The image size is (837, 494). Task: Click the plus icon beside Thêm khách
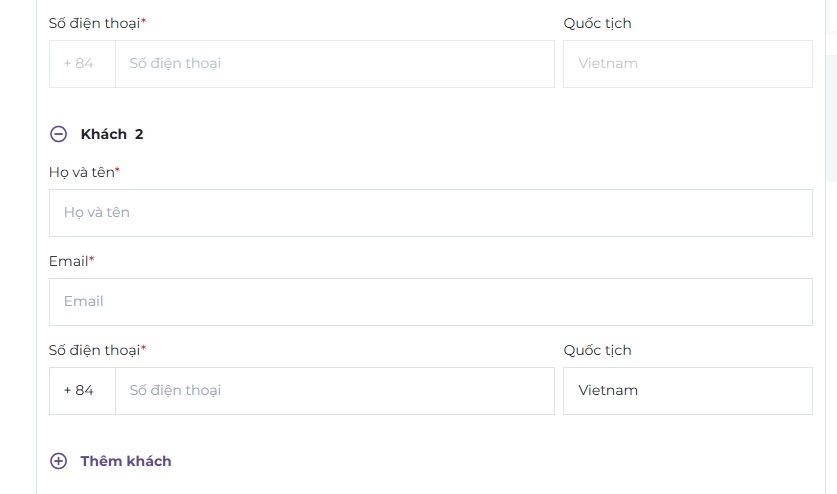click(x=59, y=461)
